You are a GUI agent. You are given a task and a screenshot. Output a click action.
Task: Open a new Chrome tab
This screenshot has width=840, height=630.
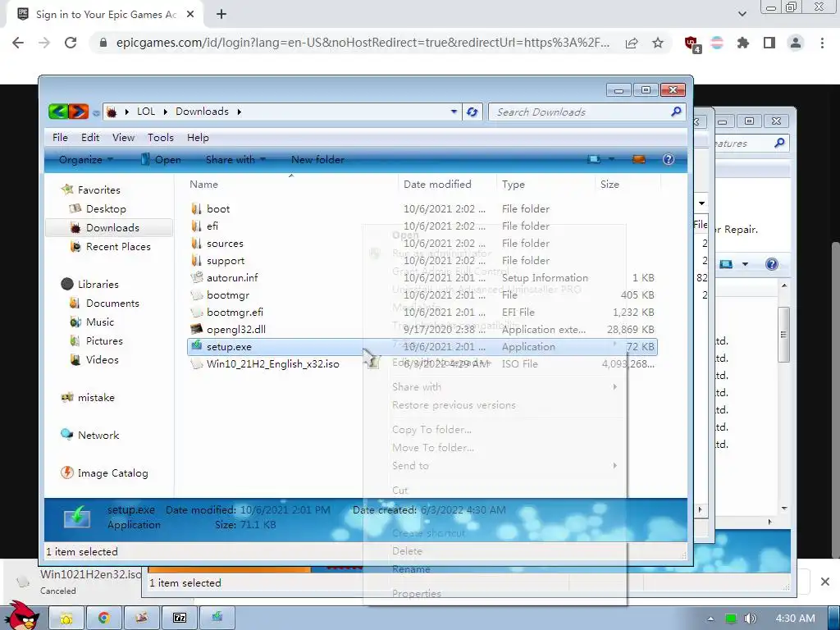221,15
